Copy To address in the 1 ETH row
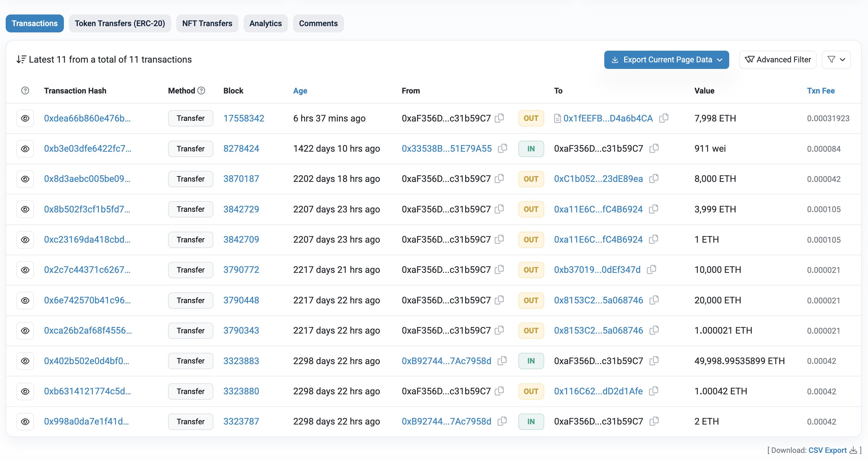Viewport: 868px width, 462px height. click(x=653, y=239)
